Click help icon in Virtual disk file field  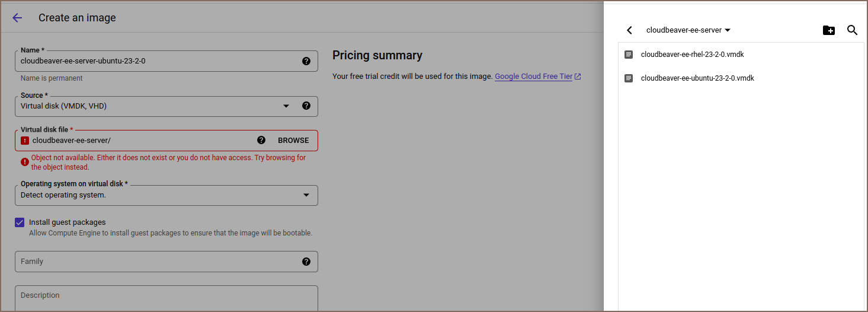[x=261, y=141]
